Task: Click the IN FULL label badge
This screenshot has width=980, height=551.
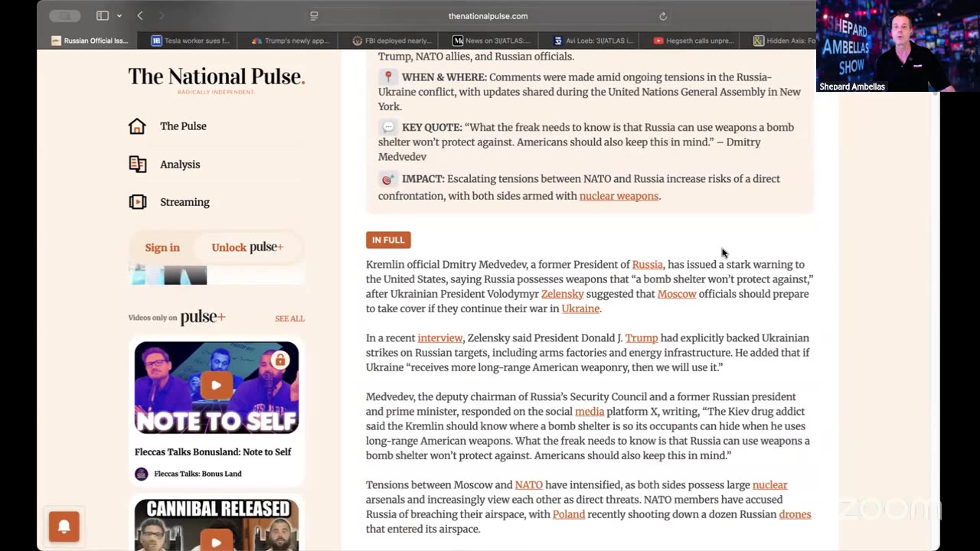Action: tap(388, 240)
